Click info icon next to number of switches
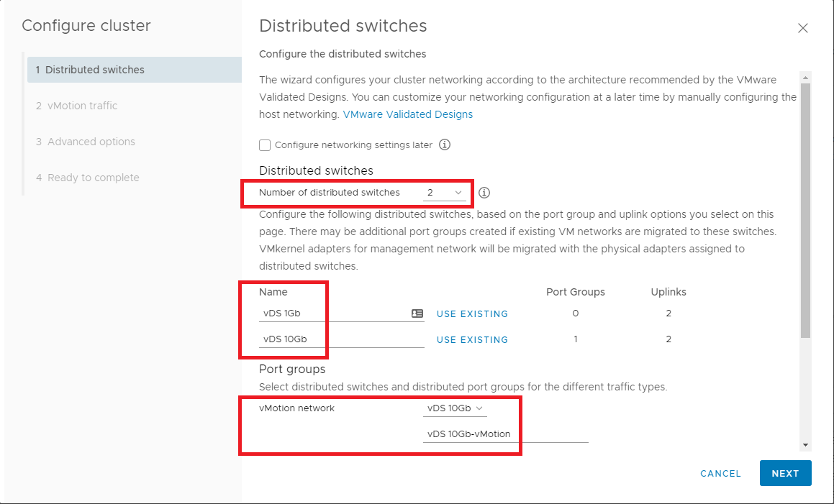The width and height of the screenshot is (834, 504). tap(484, 193)
